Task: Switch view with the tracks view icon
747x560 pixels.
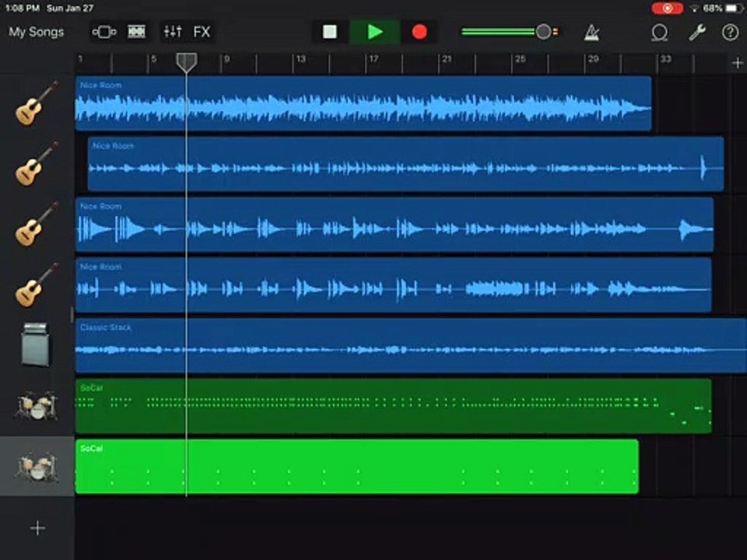Action: point(136,32)
